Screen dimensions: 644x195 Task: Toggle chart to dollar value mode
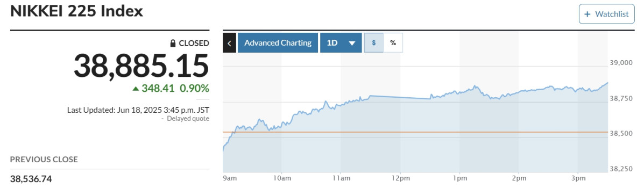pos(374,42)
